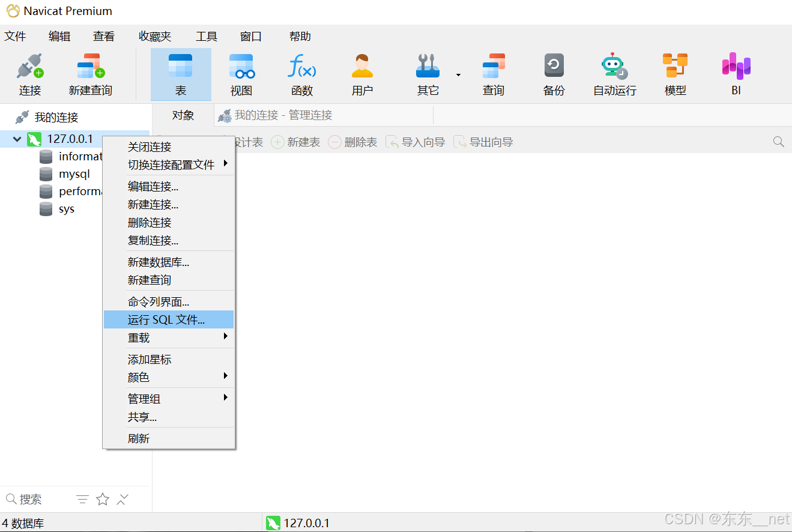Image resolution: width=792 pixels, height=532 pixels.
Task: Choose 删除连接 from context menu
Action: (169, 223)
